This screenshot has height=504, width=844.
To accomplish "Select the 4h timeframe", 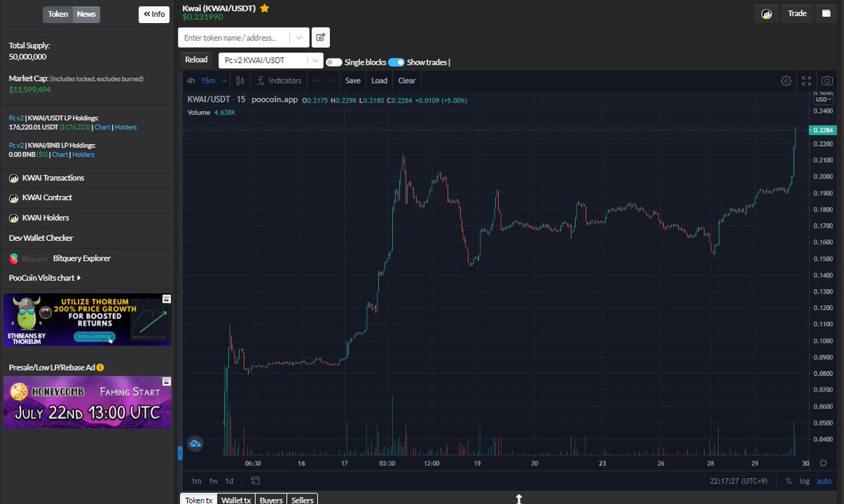I will pyautogui.click(x=191, y=81).
